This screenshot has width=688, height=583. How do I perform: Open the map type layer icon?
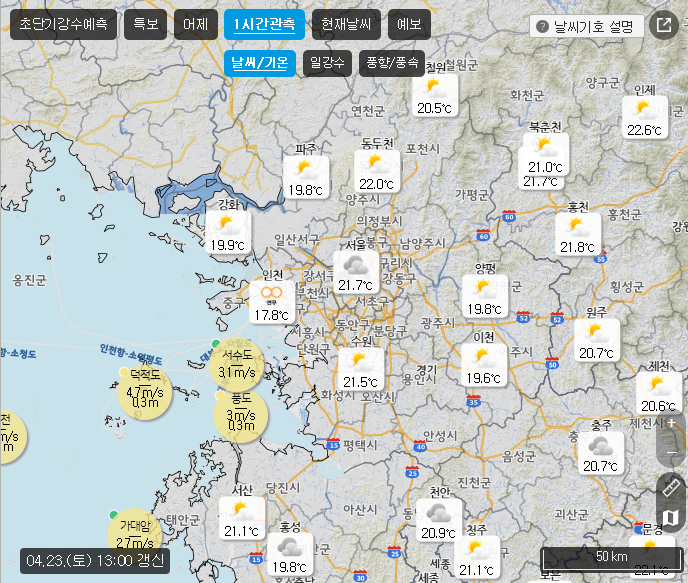(671, 518)
